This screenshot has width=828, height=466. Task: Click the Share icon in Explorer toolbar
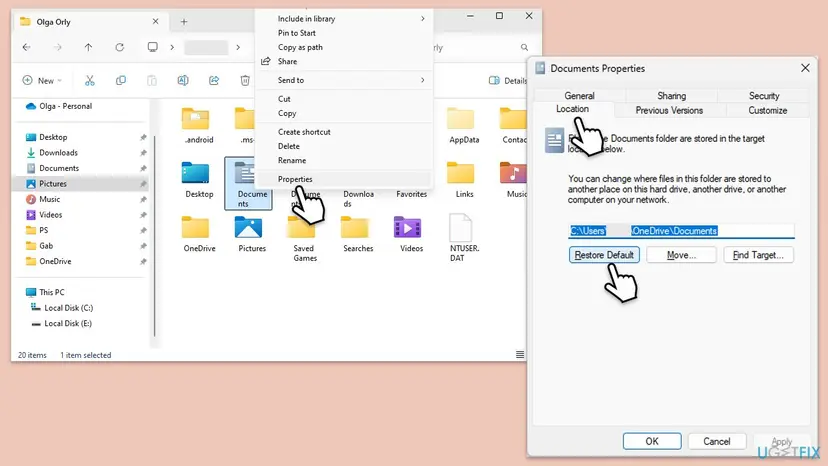[x=214, y=80]
